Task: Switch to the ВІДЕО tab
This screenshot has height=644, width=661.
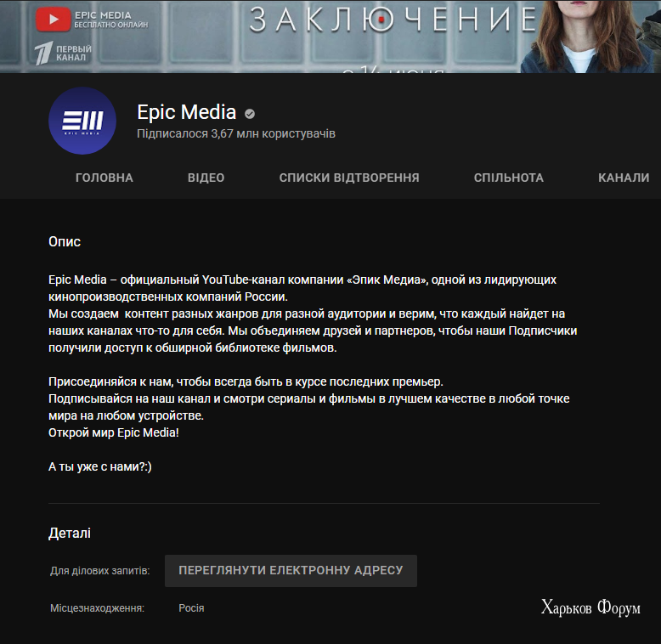Action: coord(206,178)
